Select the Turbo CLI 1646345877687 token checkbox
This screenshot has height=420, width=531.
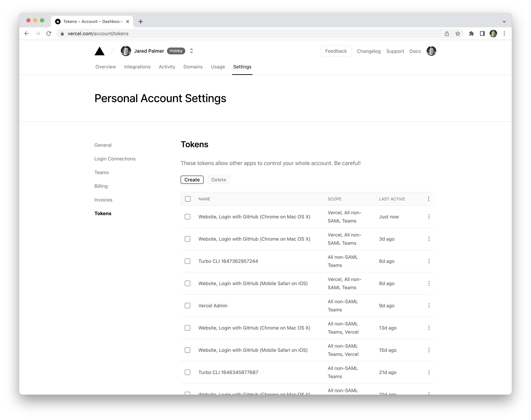pyautogui.click(x=187, y=372)
